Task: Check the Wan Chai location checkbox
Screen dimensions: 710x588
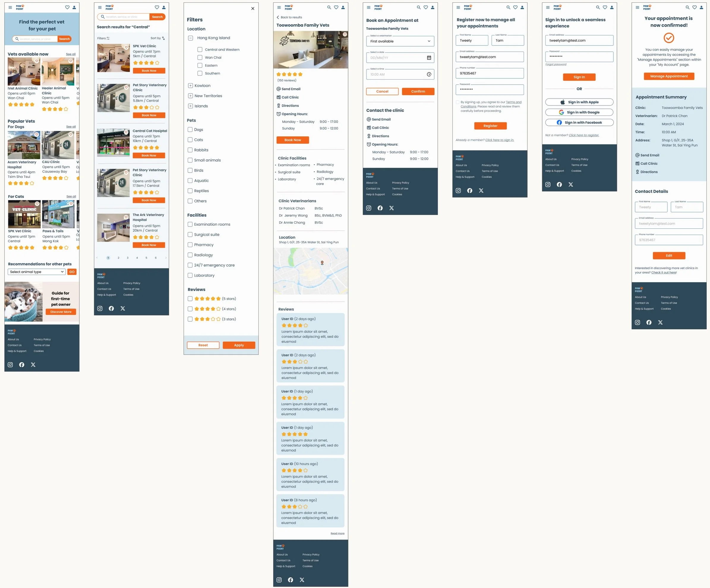Action: click(200, 57)
